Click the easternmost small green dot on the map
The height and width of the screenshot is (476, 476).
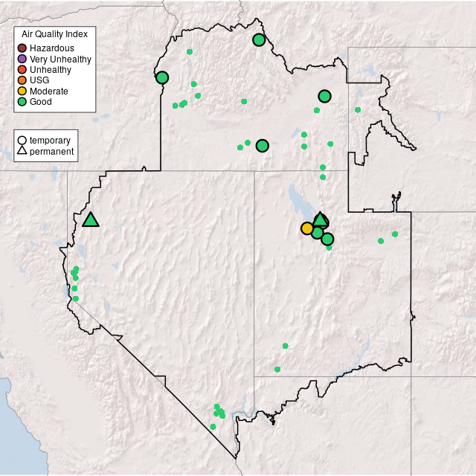coord(395,234)
